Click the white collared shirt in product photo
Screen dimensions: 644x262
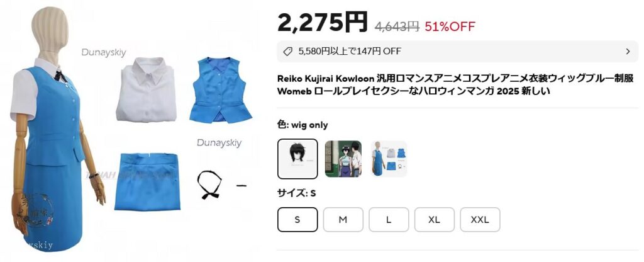pos(146,89)
